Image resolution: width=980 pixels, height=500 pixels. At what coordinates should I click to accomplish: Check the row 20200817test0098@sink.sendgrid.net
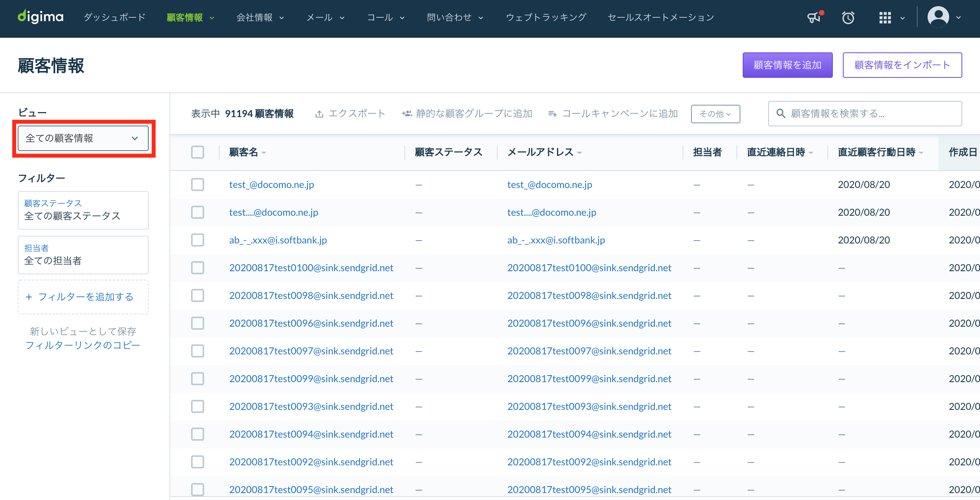[x=198, y=295]
